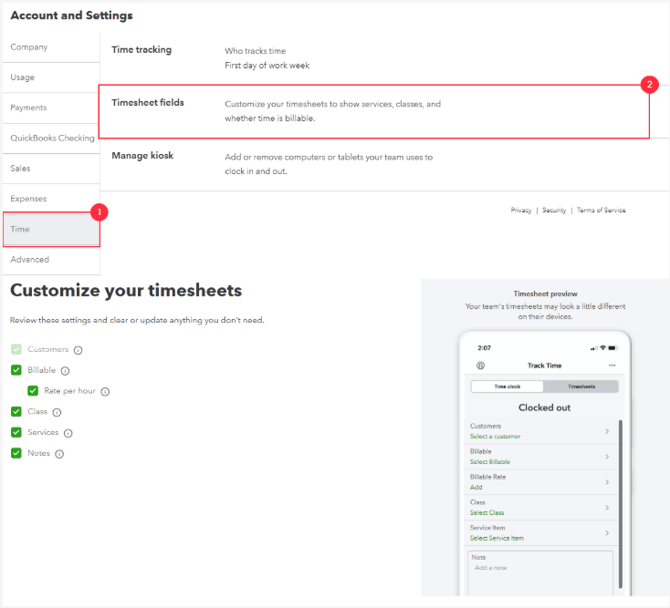Screen dimensions: 670x608
Task: Click the info icon beside Notes
Action: pos(59,454)
